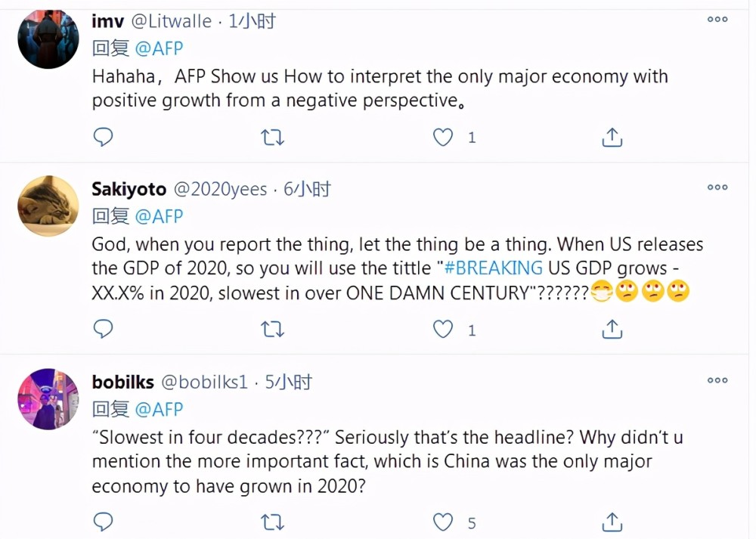Retweet Sakiyoto's tweet about US GDP
This screenshot has height=539, width=756.
pyautogui.click(x=272, y=330)
